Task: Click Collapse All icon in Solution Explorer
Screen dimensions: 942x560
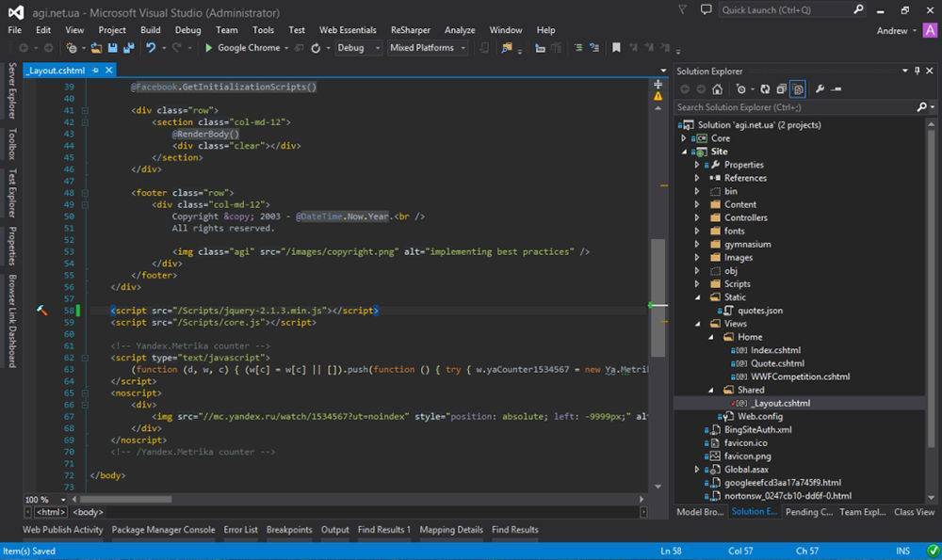Action: pos(781,89)
